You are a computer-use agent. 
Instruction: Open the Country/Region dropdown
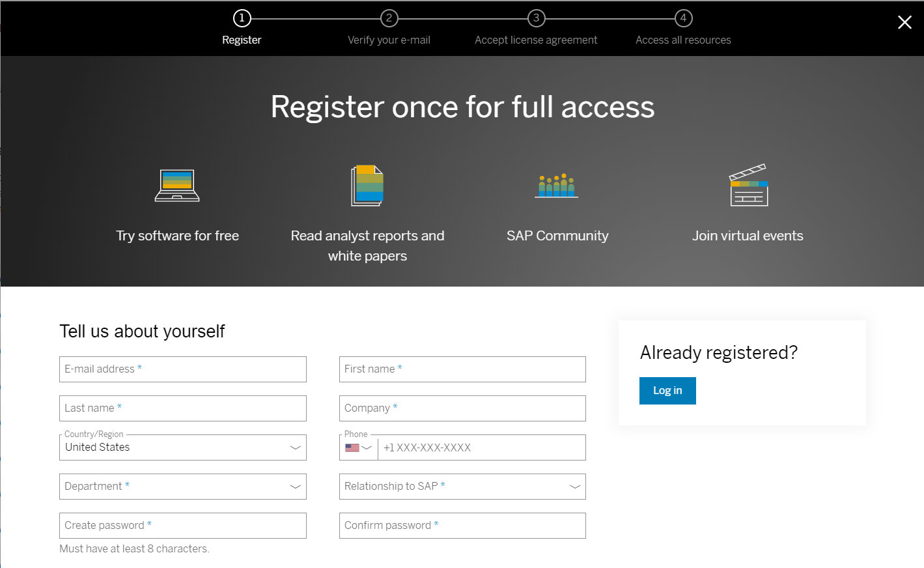click(182, 447)
